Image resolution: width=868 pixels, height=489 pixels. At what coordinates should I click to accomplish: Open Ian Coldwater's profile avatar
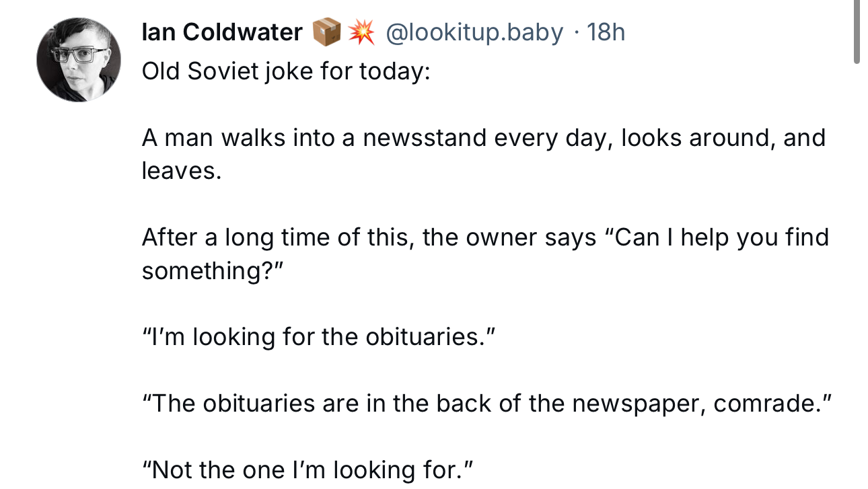tap(79, 60)
